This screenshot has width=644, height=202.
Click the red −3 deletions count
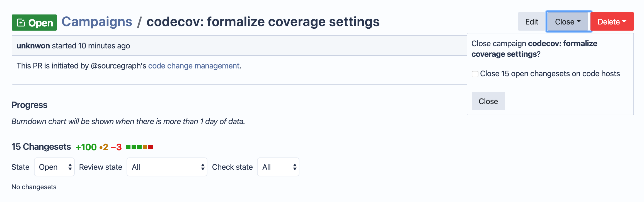tap(116, 147)
